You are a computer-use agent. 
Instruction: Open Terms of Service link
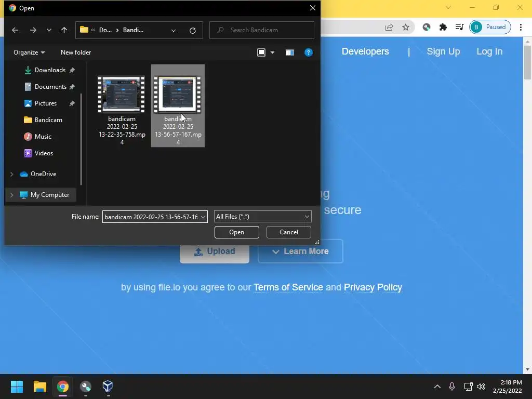tap(288, 287)
